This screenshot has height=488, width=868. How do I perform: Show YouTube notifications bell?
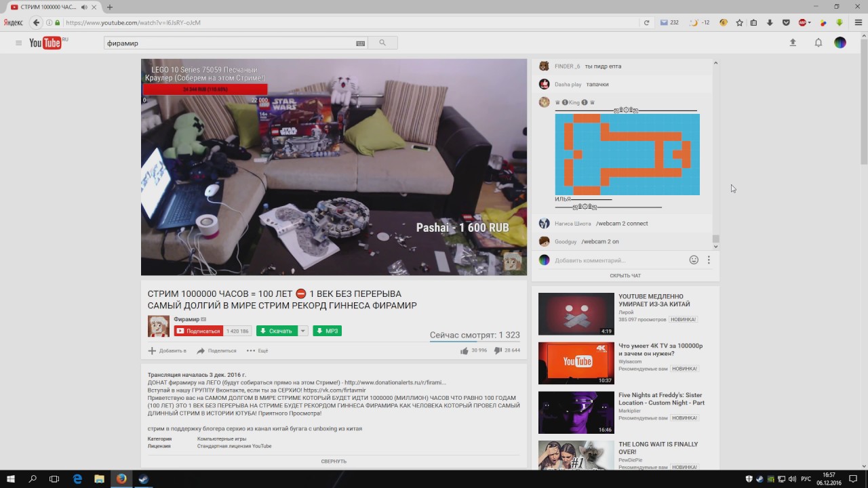pyautogui.click(x=818, y=43)
